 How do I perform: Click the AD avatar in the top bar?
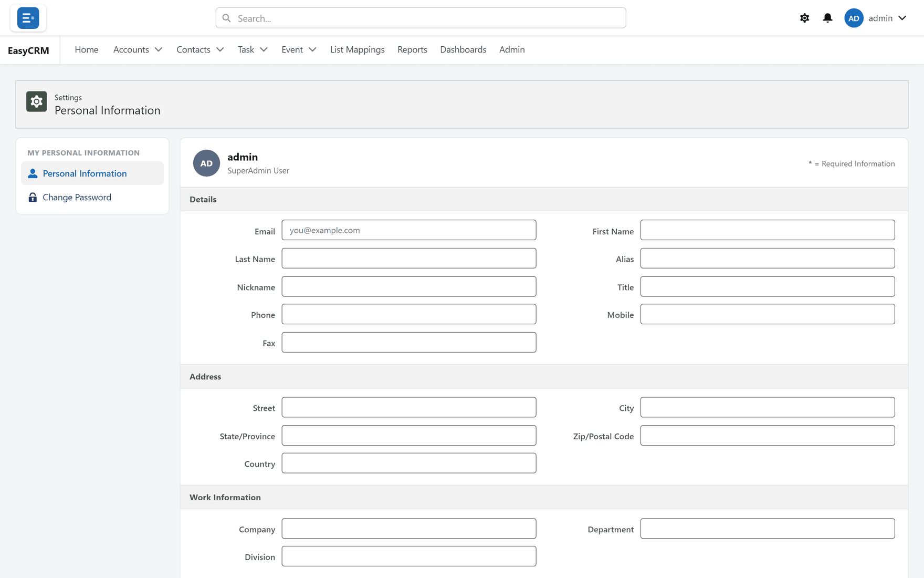coord(854,18)
